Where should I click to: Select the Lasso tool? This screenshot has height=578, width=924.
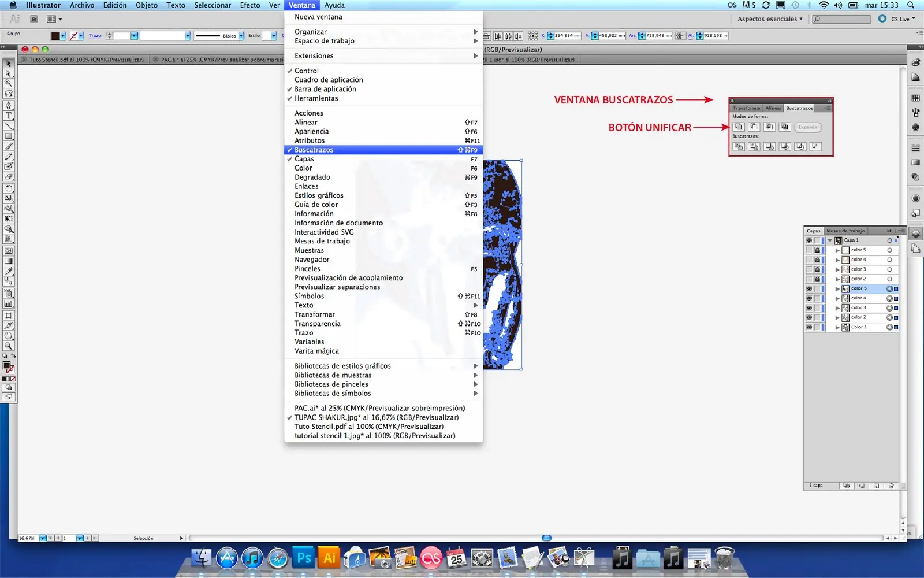(x=9, y=93)
